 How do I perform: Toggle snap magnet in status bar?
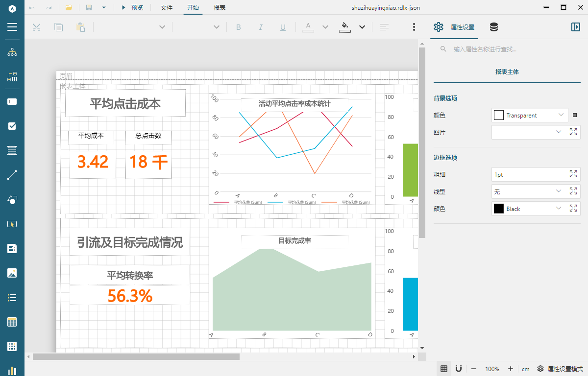pyautogui.click(x=459, y=369)
